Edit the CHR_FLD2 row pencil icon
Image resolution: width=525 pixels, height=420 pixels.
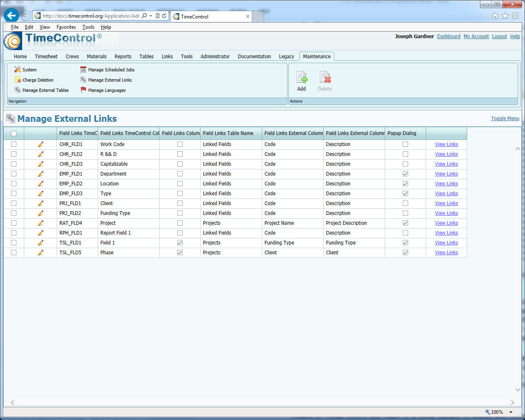pos(40,154)
